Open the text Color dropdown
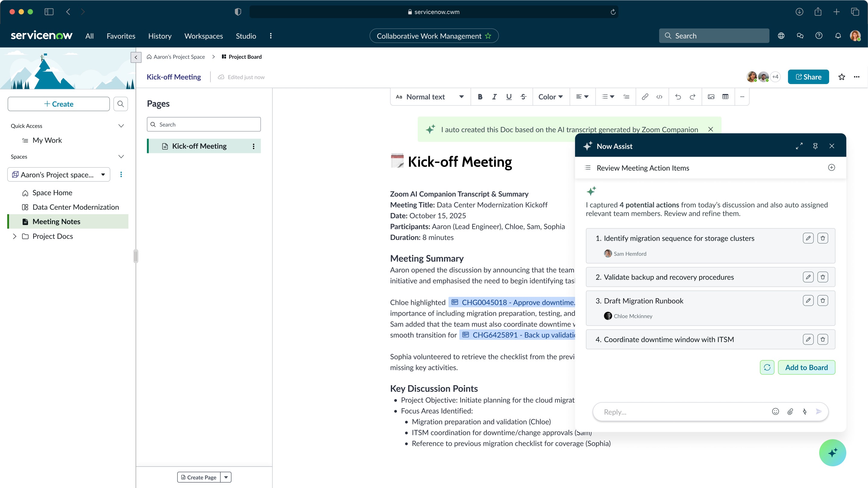Screen dimensions: 868x488 pos(551,97)
